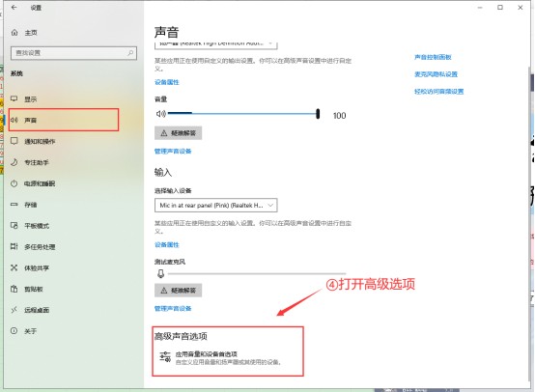Image resolution: width=535 pixels, height=392 pixels.
Task: Mute via the speaker icon beside volume slider
Action: [160, 114]
